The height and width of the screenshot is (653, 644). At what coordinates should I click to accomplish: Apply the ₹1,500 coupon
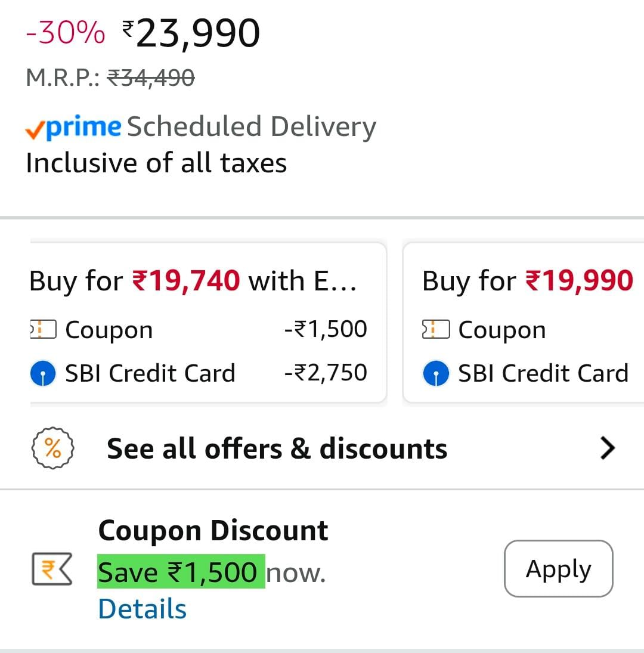tap(558, 569)
